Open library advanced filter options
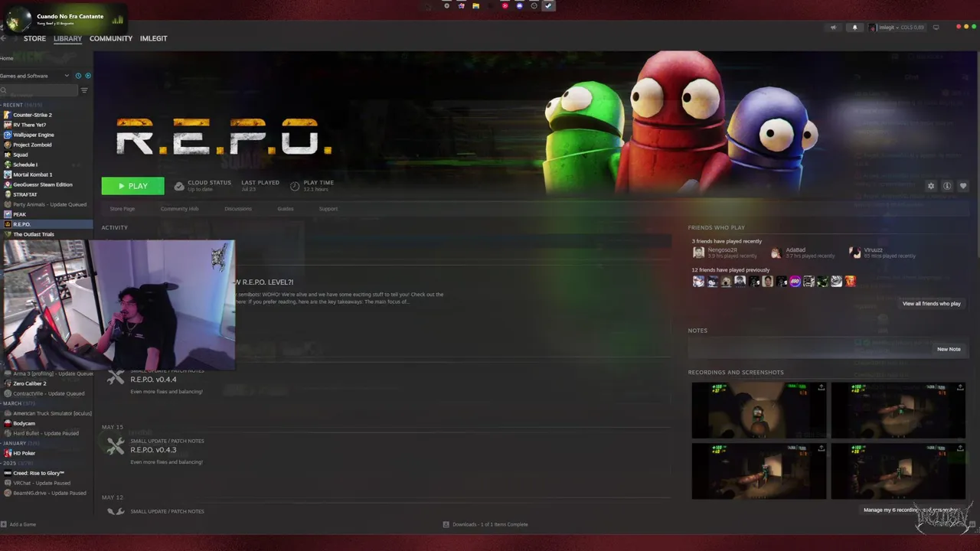Viewport: 980px width, 551px height. tap(84, 90)
